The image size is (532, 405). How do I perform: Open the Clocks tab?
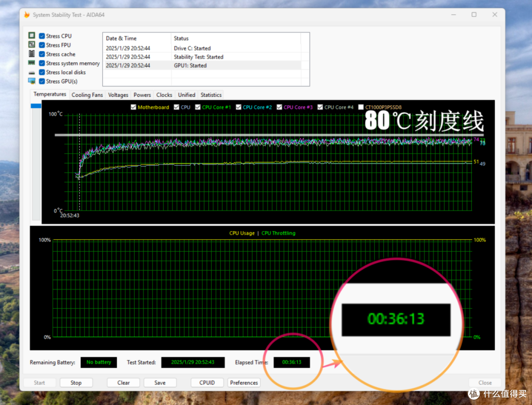164,95
